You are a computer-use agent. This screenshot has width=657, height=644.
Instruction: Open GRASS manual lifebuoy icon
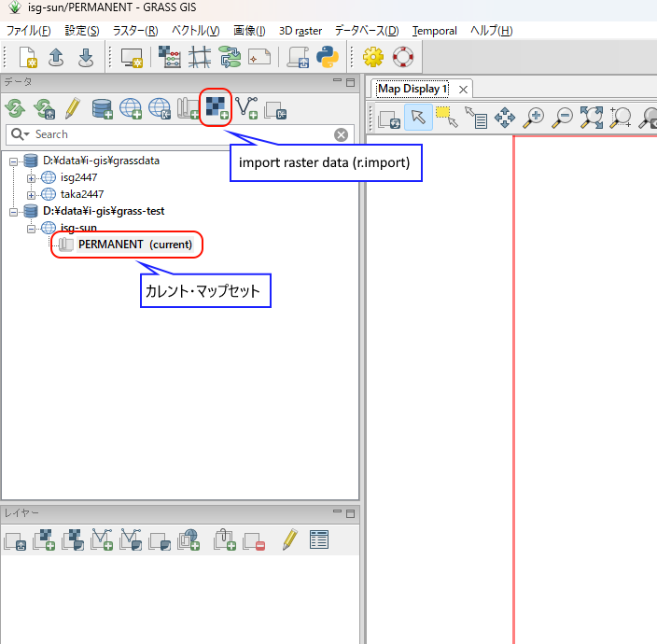[x=403, y=57]
